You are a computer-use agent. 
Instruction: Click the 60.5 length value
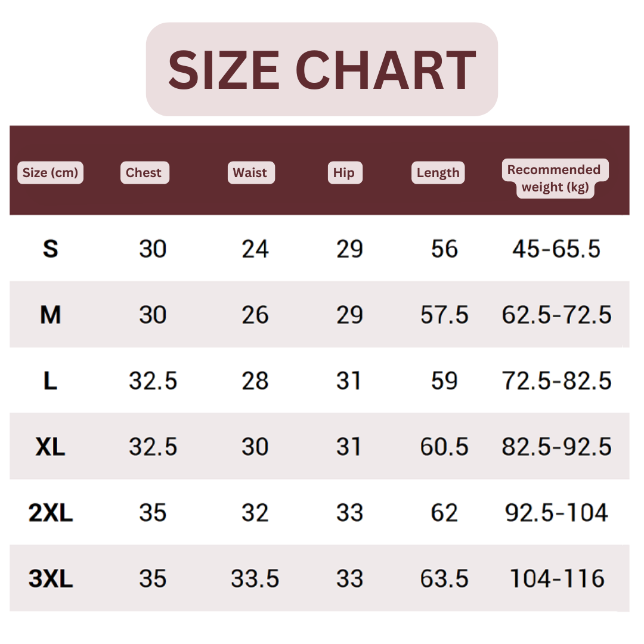(444, 447)
